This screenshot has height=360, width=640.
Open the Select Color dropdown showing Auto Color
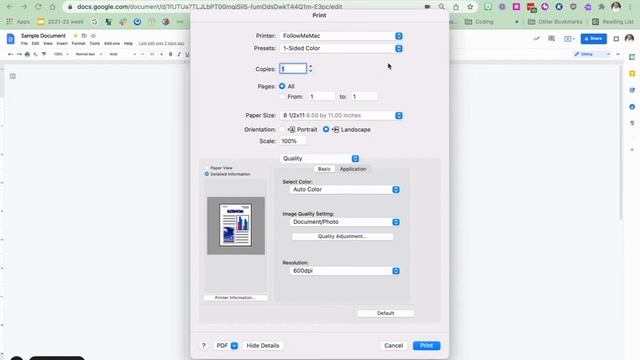click(345, 189)
